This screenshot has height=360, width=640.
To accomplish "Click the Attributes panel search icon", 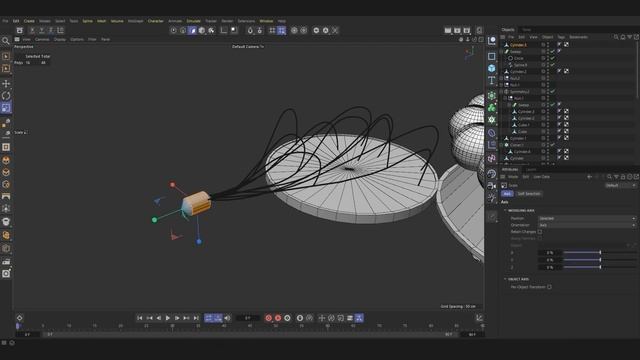I will coord(609,177).
